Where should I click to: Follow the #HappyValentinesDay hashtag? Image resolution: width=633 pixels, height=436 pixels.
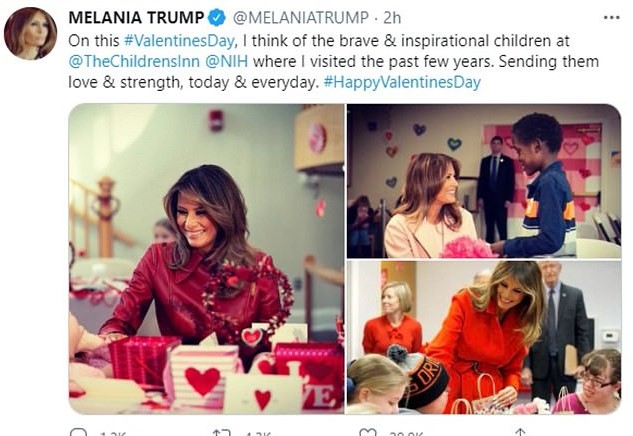click(402, 82)
